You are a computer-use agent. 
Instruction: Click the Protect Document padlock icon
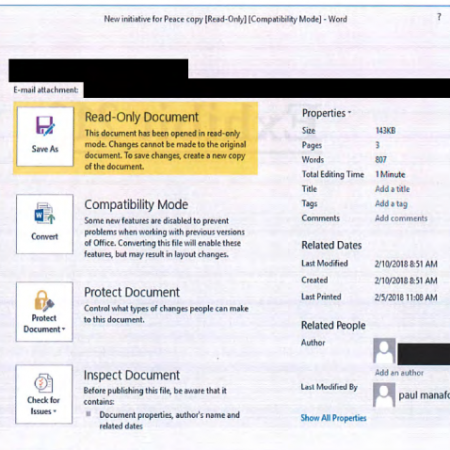[44, 300]
